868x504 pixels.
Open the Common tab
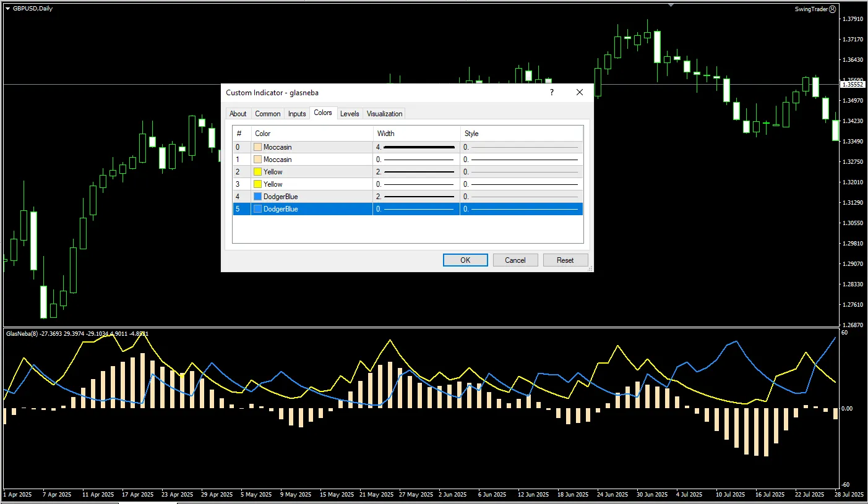[x=268, y=114]
